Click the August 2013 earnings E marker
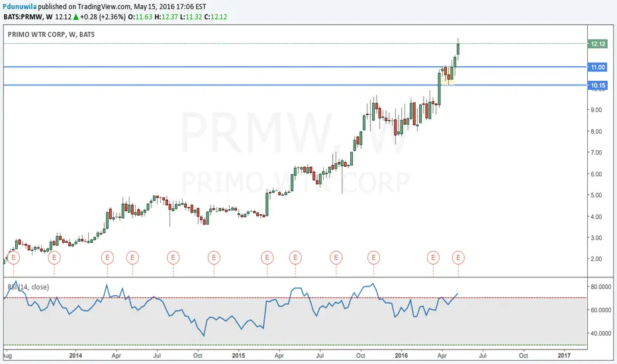Image resolution: width=617 pixels, height=364 pixels. tap(13, 257)
